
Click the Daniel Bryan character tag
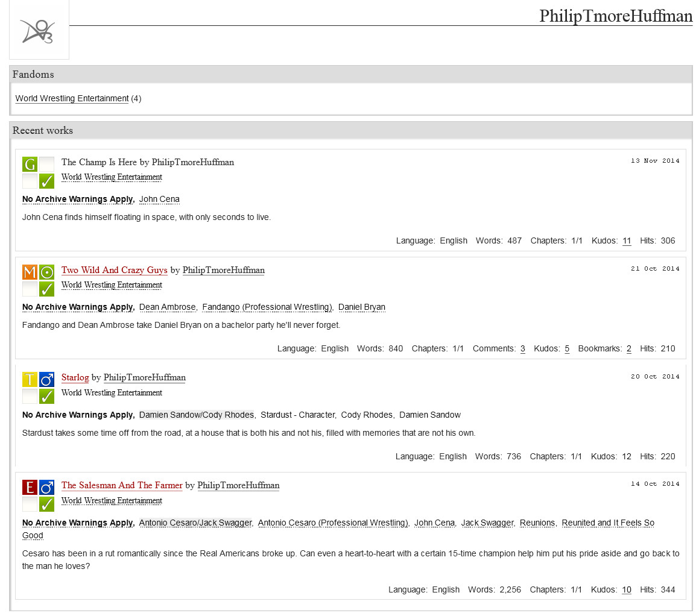[362, 307]
